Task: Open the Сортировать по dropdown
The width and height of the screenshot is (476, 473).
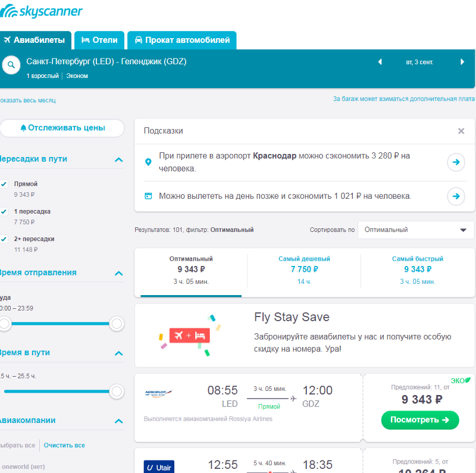Action: (x=415, y=230)
